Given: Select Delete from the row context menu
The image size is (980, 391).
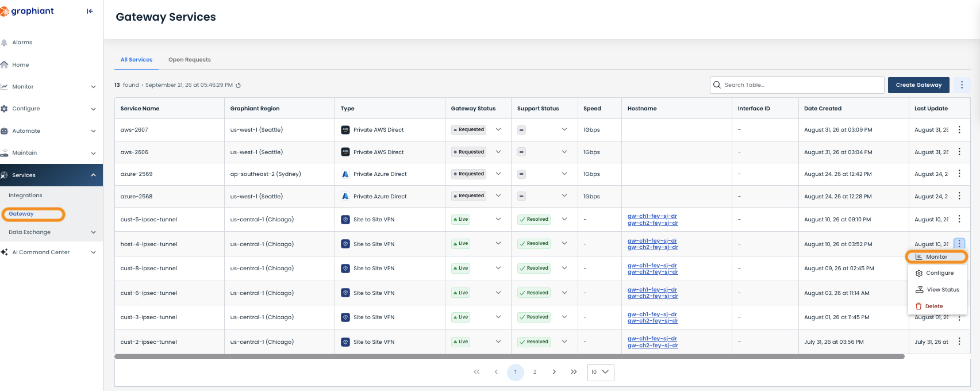Looking at the screenshot, I should pyautogui.click(x=937, y=306).
